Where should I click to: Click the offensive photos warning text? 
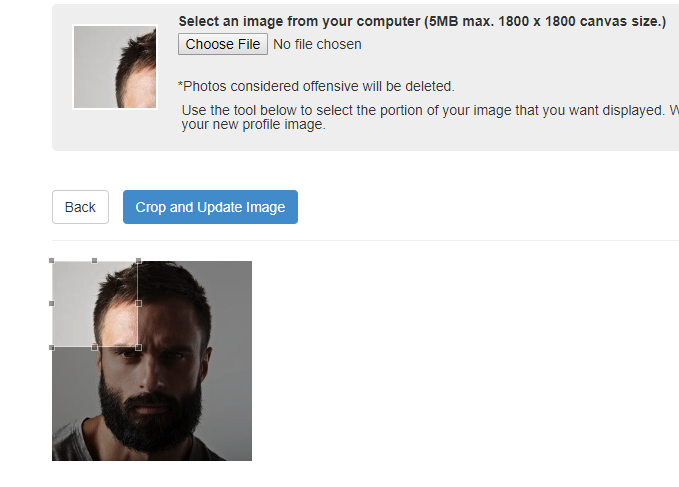click(x=316, y=86)
